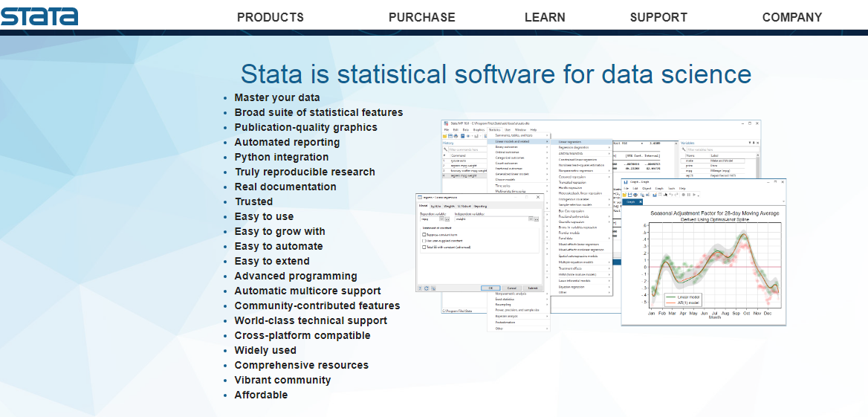Click 'Automatic multicore support'
868x417 pixels.
307,291
